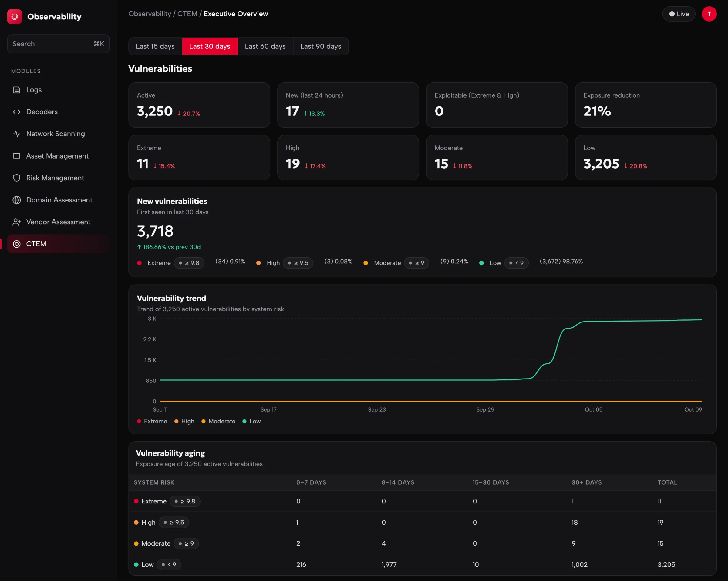The image size is (728, 581).
Task: Open the Risk Management shield icon
Action: pos(17,178)
